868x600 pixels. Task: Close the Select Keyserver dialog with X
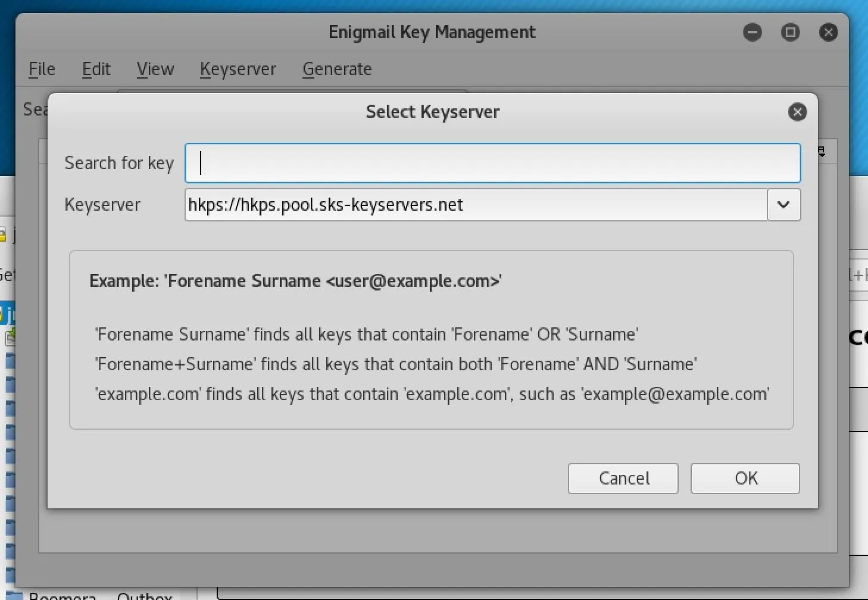click(797, 112)
